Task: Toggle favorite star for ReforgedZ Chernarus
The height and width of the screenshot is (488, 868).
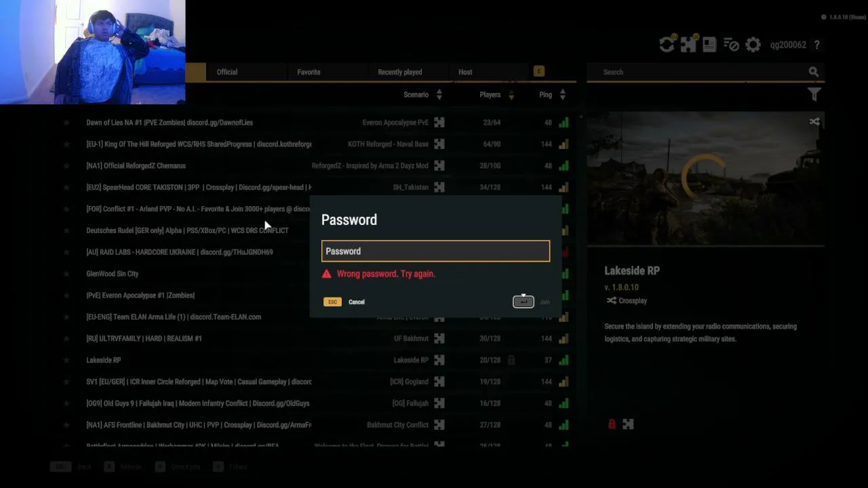Action: (66, 165)
